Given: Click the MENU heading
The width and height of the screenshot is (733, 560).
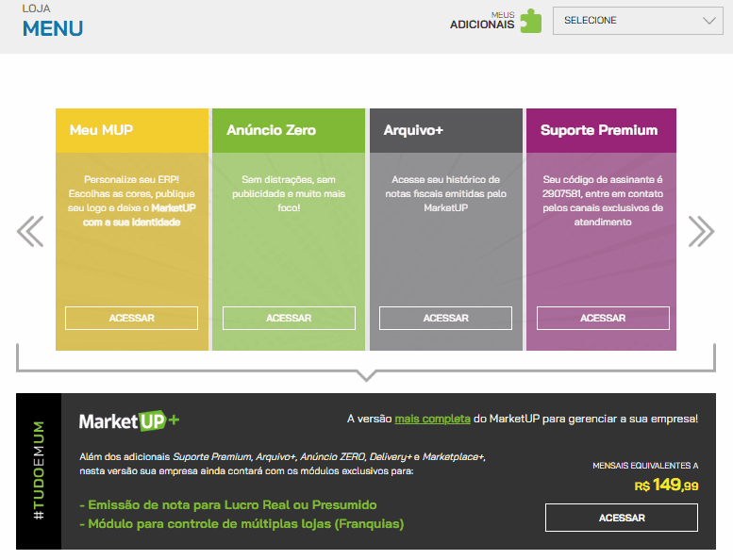Looking at the screenshot, I should point(53,29).
